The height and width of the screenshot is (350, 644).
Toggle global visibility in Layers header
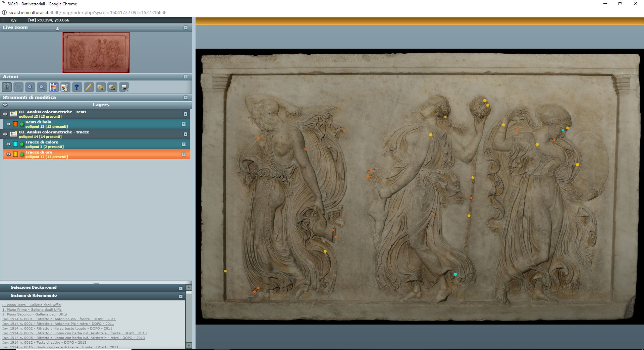(x=5, y=105)
